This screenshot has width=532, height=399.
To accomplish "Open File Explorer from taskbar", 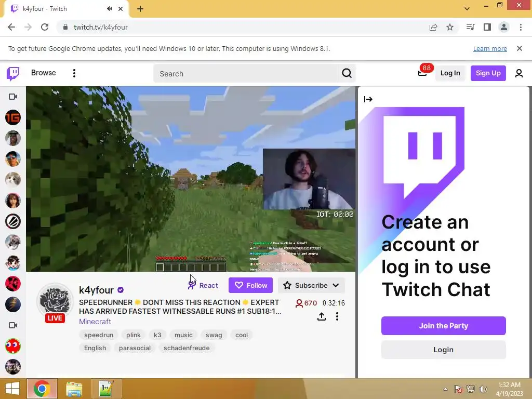I will click(x=74, y=389).
